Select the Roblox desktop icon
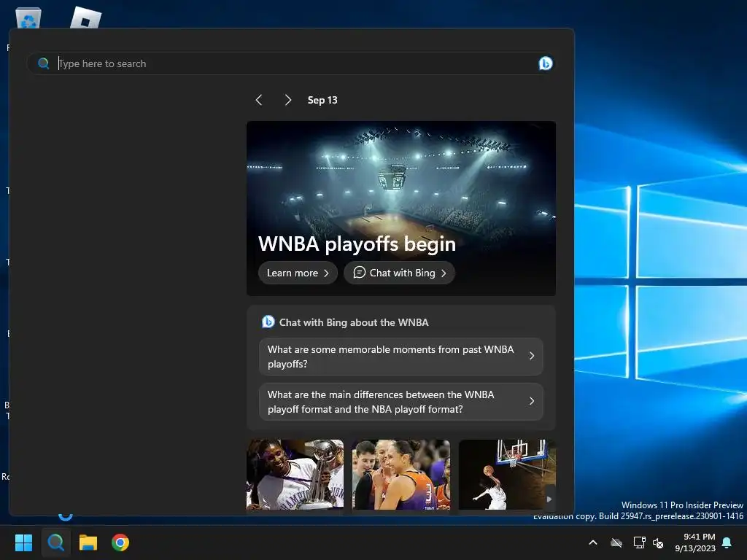747x560 pixels. pos(86,18)
